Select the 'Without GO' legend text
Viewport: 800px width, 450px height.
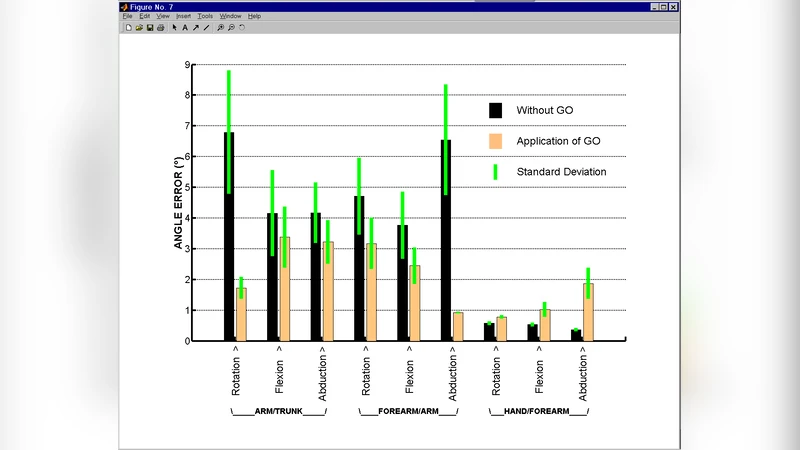[x=545, y=110]
